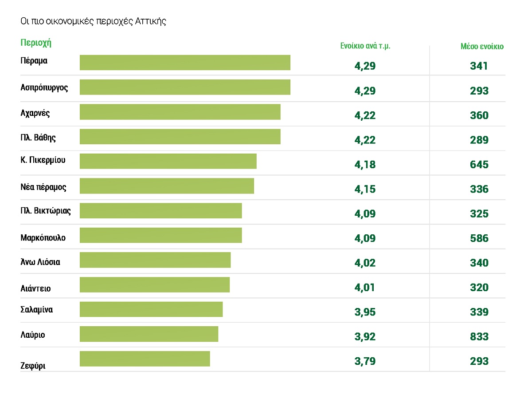Select the 3,79 rent per sqm value
Screen dimensions: 532x399
tap(365, 361)
